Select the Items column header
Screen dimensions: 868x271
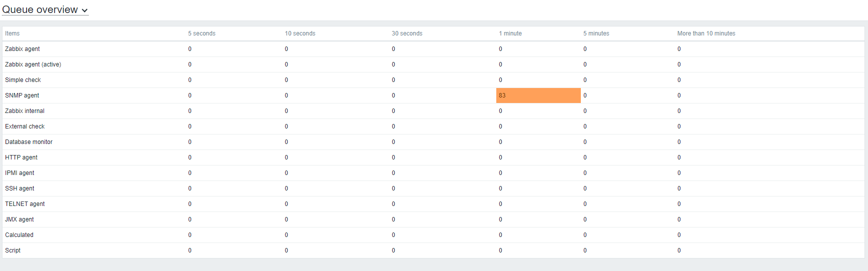tap(13, 33)
